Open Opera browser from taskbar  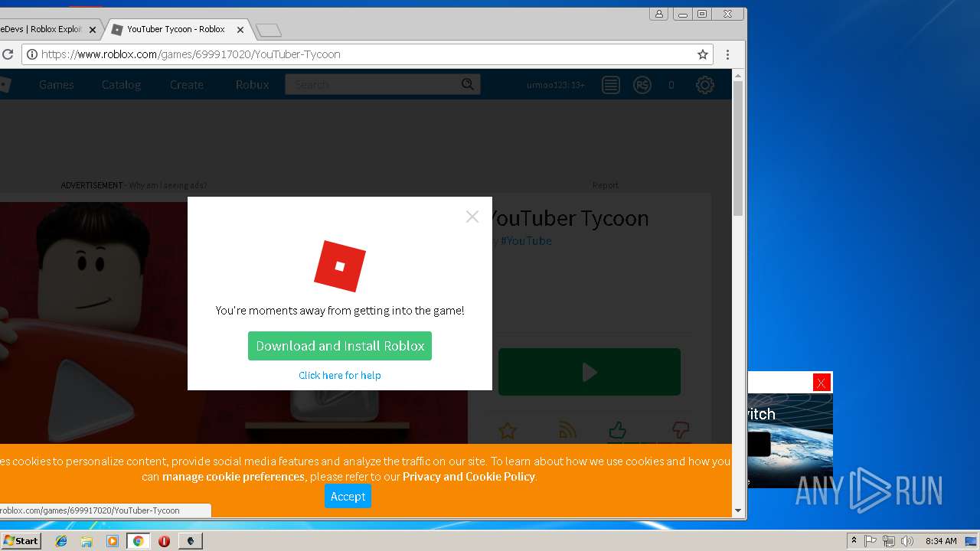(164, 541)
